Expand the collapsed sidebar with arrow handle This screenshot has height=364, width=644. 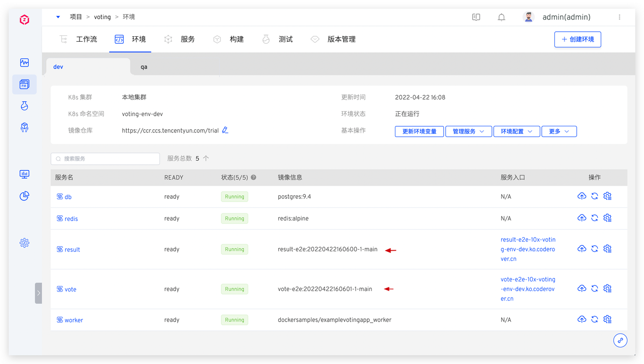(39, 293)
